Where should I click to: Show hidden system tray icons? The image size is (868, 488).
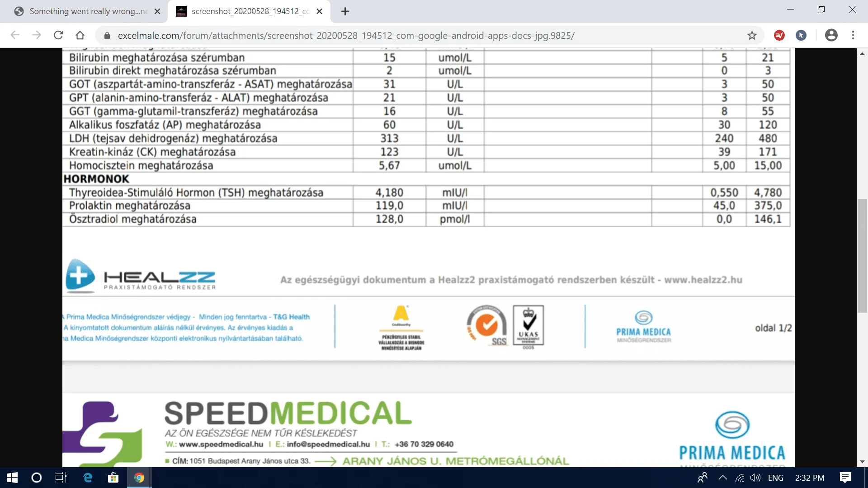[x=722, y=478]
